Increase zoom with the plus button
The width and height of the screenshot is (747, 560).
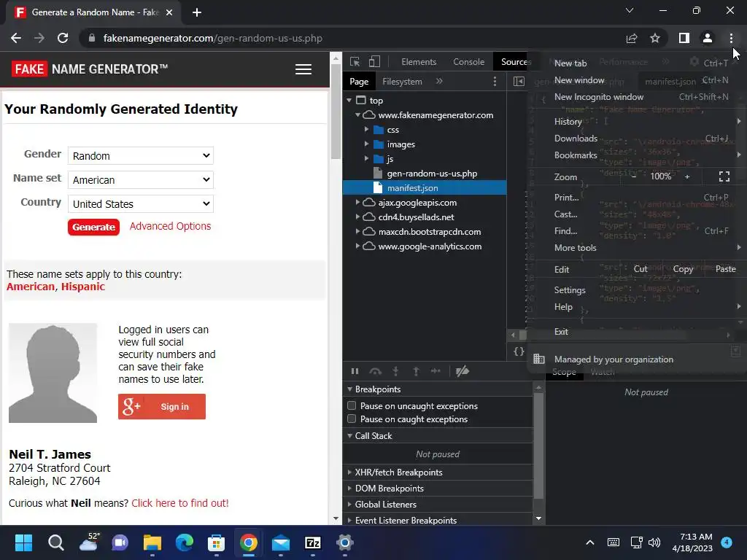[687, 176]
